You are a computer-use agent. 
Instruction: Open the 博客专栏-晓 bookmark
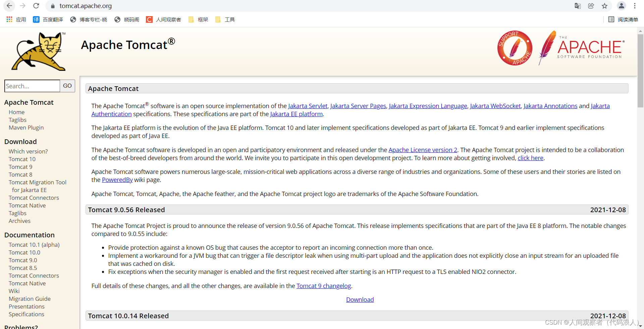pyautogui.click(x=89, y=19)
